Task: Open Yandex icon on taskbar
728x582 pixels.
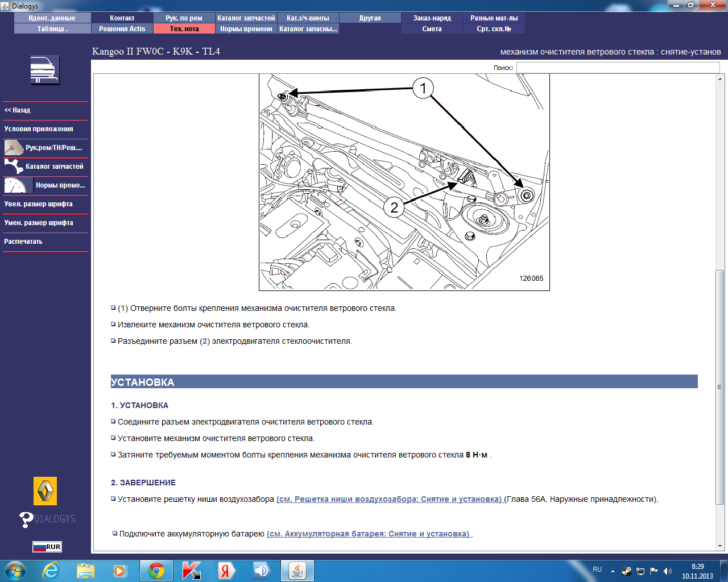Action: 226,571
